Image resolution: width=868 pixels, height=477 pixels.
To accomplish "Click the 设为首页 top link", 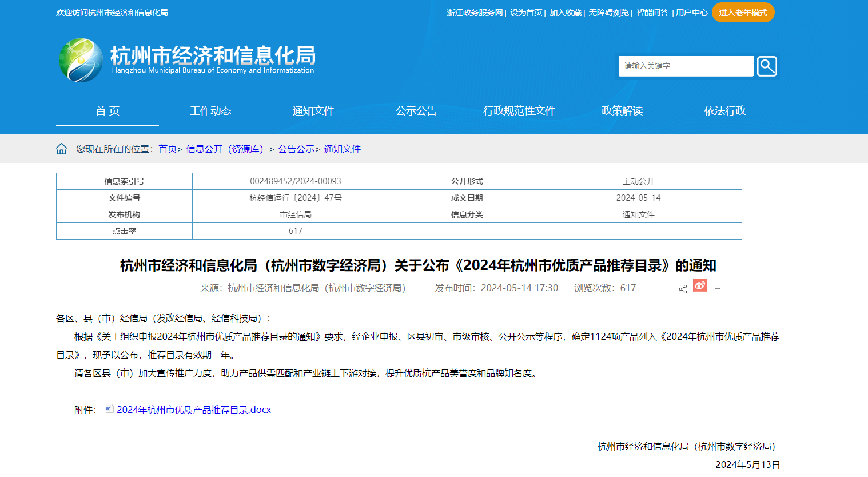I will [x=526, y=13].
